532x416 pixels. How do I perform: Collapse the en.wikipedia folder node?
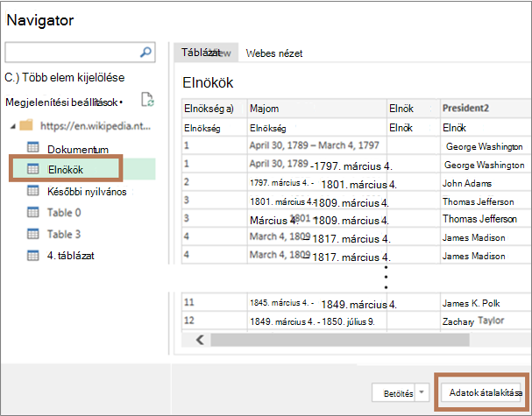(13, 126)
